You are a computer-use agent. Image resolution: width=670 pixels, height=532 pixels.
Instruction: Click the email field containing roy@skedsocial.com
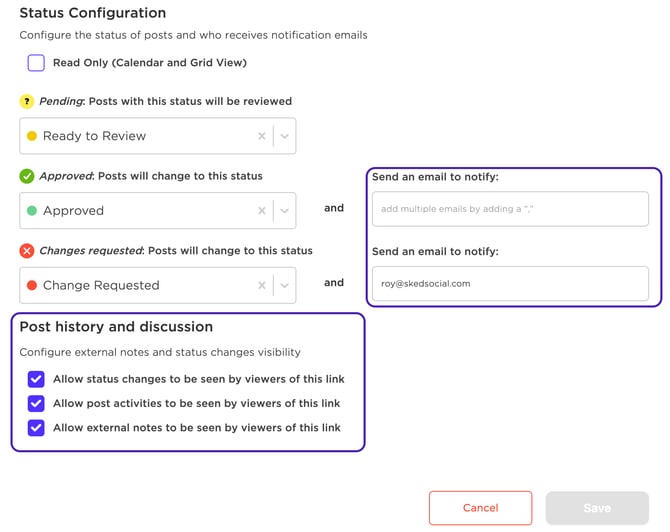coord(510,284)
